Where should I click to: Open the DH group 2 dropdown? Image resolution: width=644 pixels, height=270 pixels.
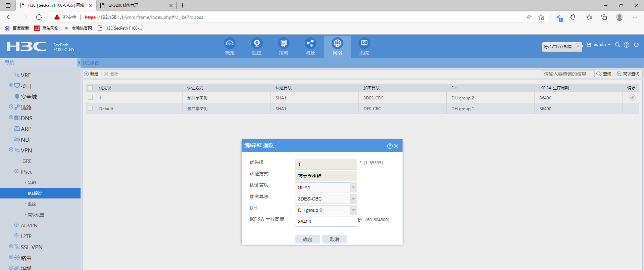(353, 210)
